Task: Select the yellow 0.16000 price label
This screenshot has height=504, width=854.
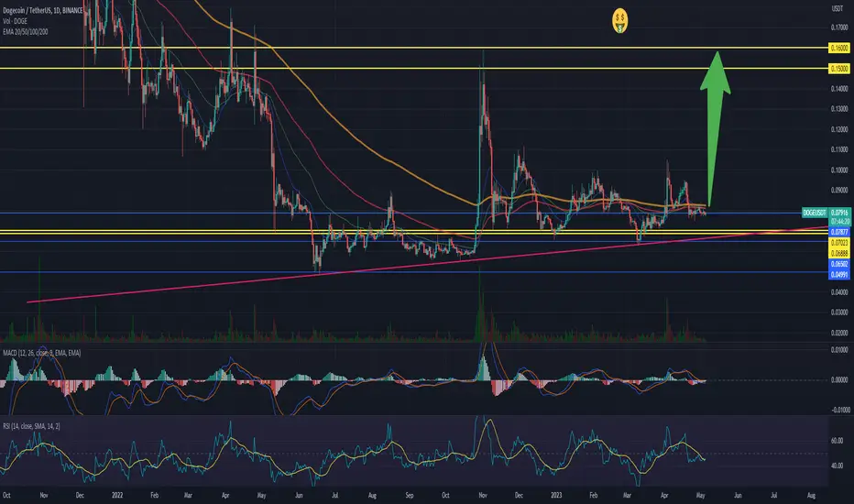Action: (x=838, y=48)
